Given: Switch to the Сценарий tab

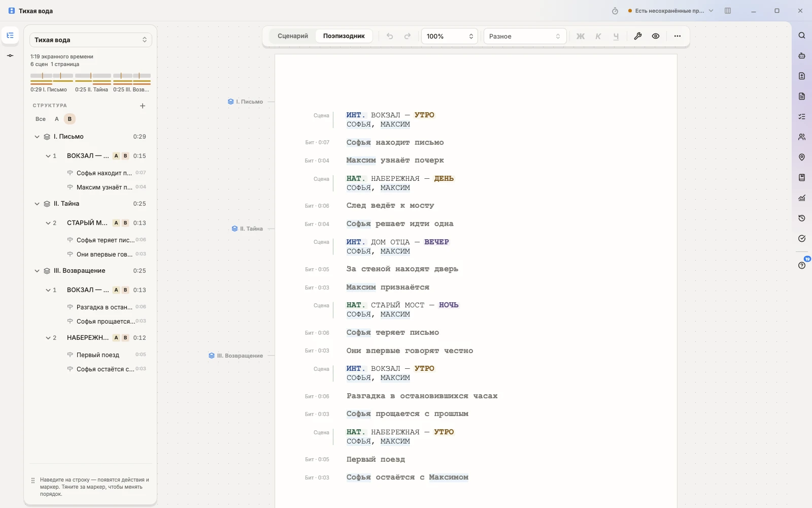Looking at the screenshot, I should click(x=293, y=36).
